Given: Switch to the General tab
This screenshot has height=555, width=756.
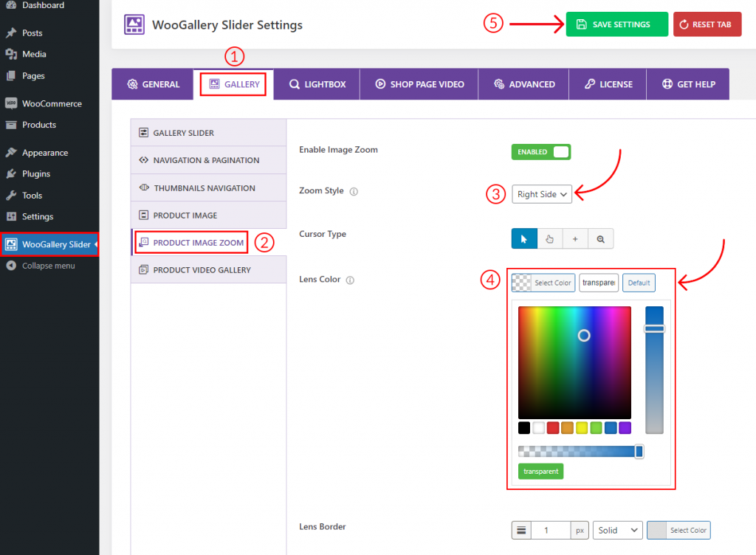Looking at the screenshot, I should [x=153, y=84].
